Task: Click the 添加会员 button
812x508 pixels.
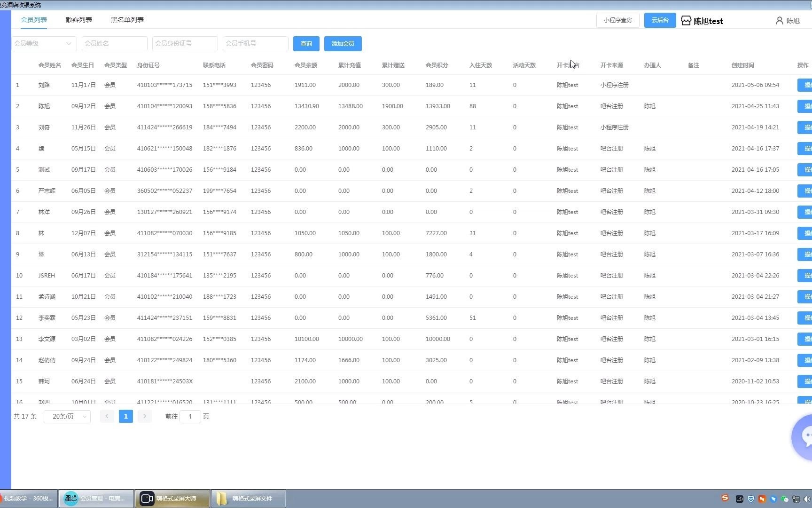Action: coord(343,44)
